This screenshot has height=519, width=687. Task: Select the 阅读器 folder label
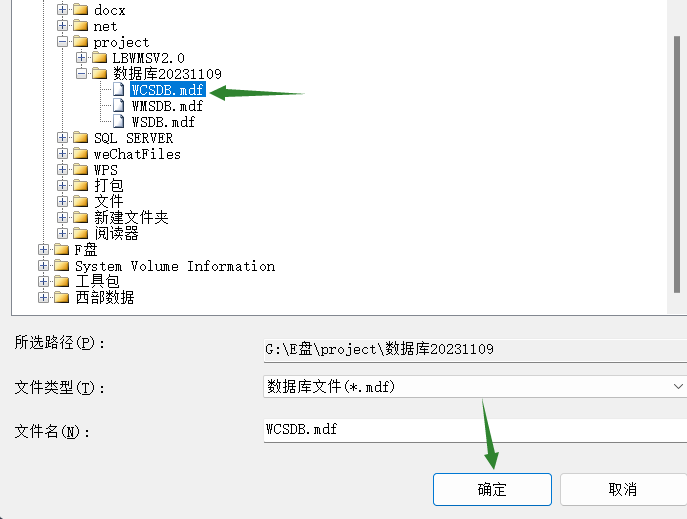[116, 233]
